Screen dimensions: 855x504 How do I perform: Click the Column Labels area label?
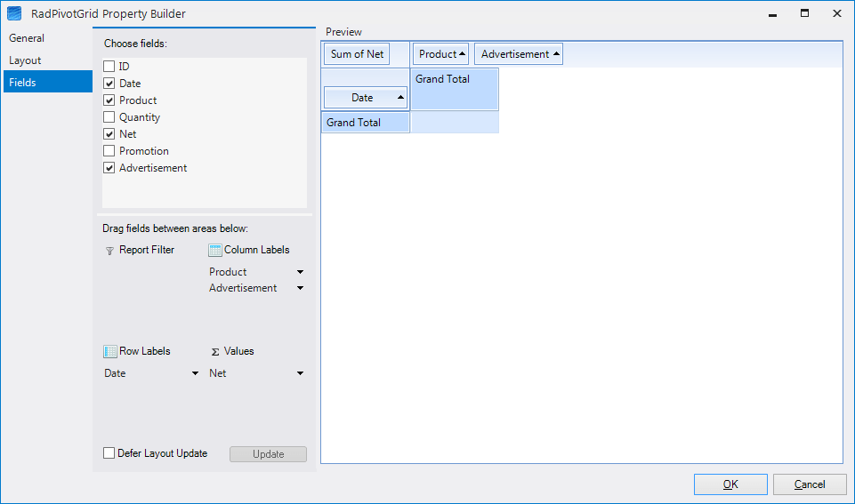[x=257, y=250]
